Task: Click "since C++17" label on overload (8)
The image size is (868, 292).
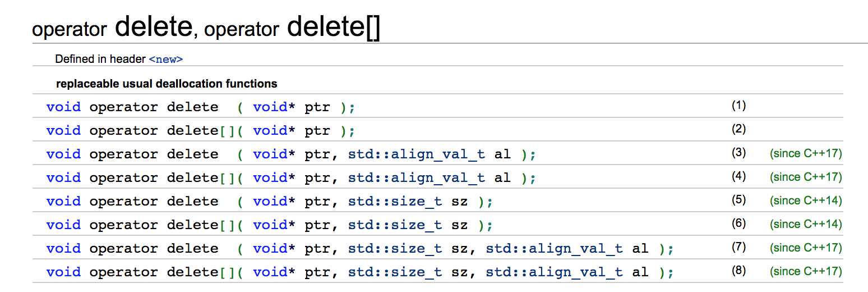Action: 806,271
